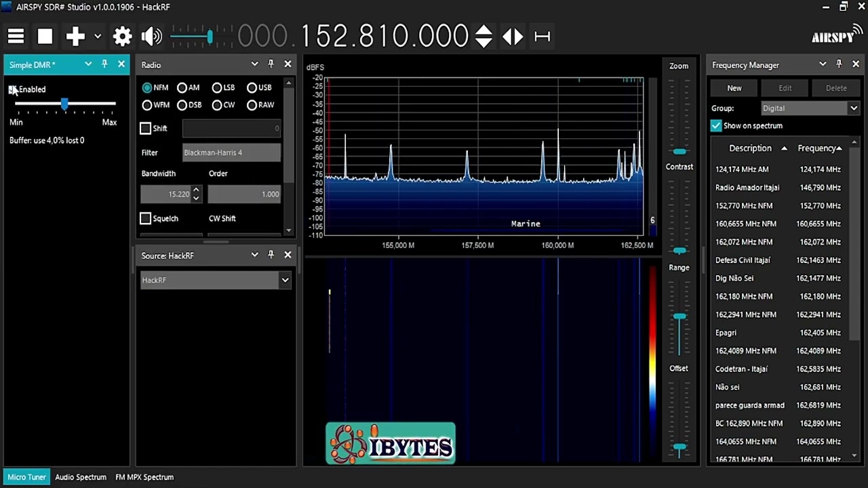Pin the Simple DMR panel
868x488 pixels.
click(x=104, y=64)
